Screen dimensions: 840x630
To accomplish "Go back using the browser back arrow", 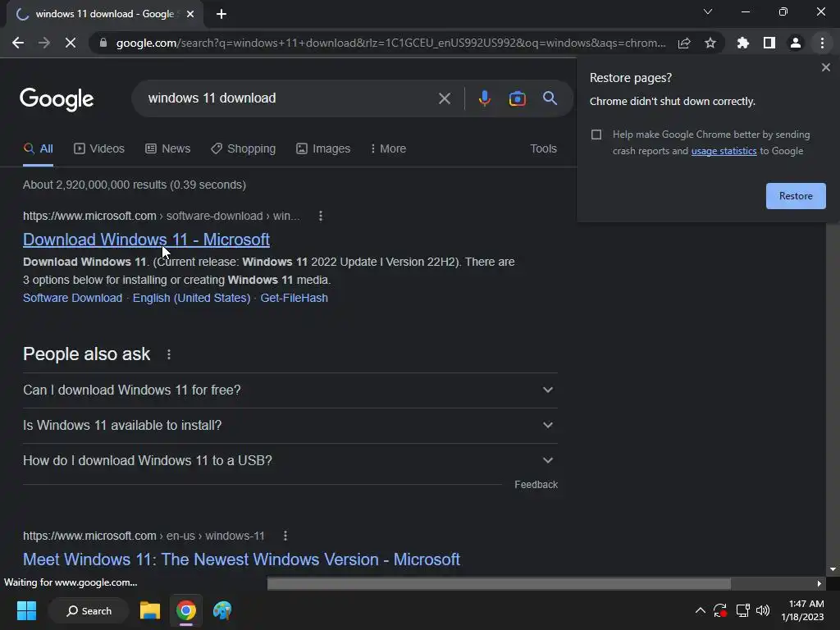I will click(x=18, y=43).
